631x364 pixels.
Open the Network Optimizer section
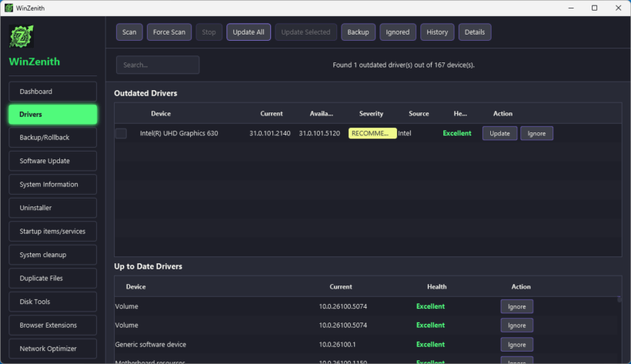point(53,349)
